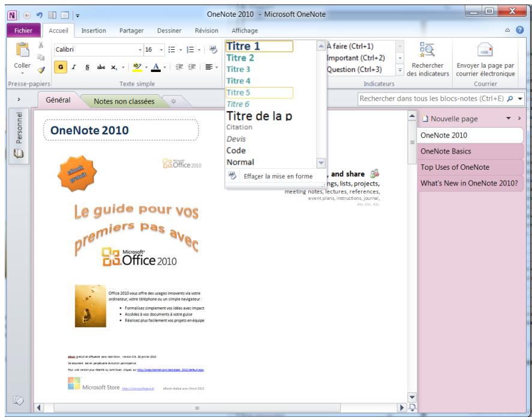Choose the Code style
This screenshot has height=417, width=532.
[x=259, y=151]
